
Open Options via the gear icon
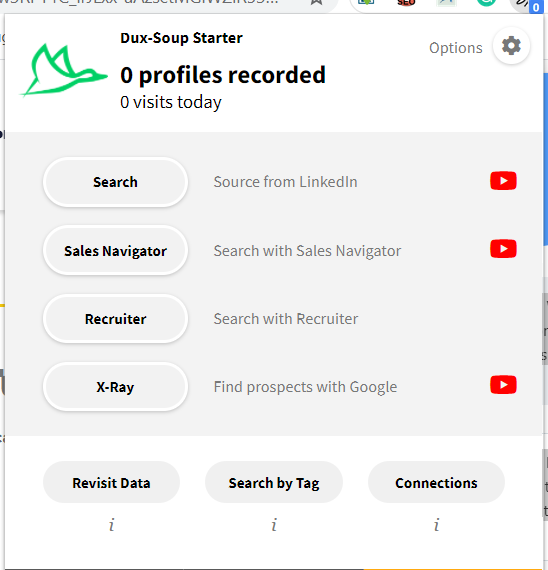coord(511,46)
